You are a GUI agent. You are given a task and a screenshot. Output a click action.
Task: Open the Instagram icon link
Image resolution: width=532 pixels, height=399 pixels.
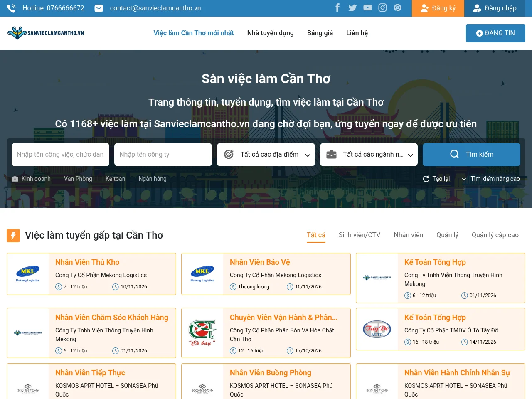coord(383,8)
